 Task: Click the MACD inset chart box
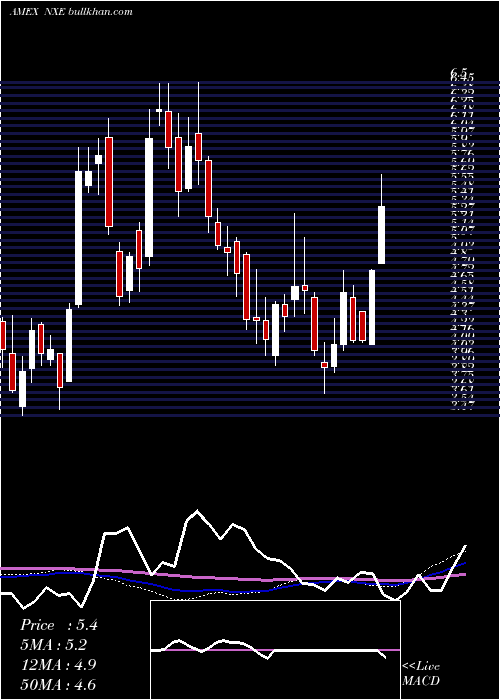coord(275,650)
